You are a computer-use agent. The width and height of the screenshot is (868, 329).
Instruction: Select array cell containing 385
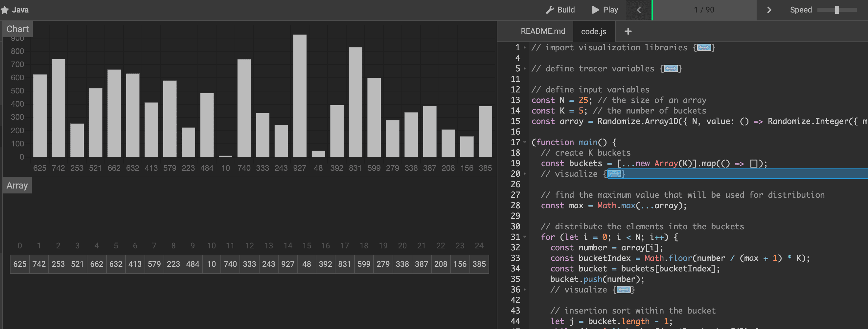pos(479,264)
